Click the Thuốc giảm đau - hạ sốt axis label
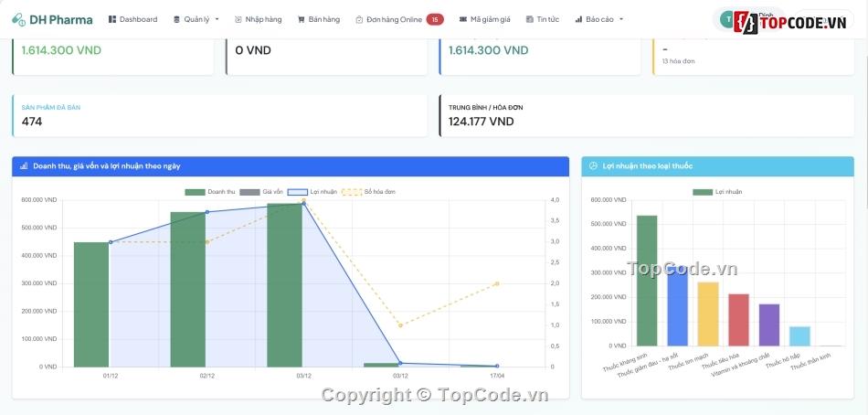Viewport: 868px width, 415px height. click(649, 365)
